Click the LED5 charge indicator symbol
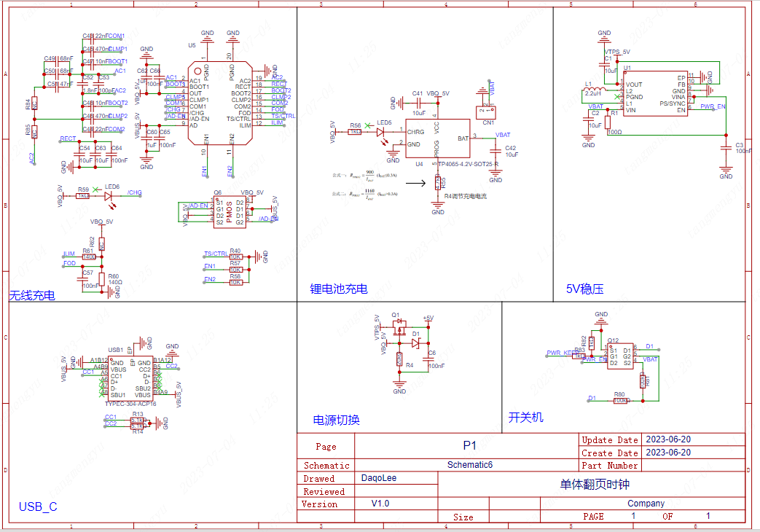Viewport: 760px width, 532px height. pos(380,132)
